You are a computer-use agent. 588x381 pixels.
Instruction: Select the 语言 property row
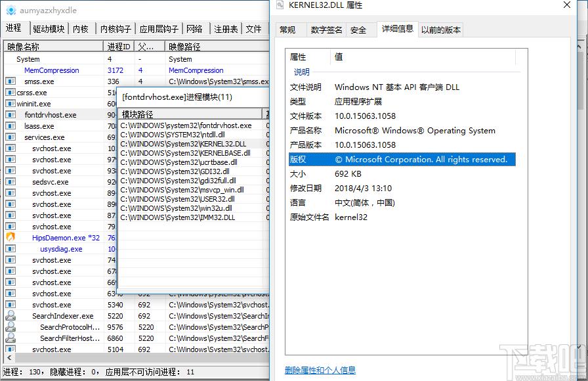pyautogui.click(x=402, y=203)
